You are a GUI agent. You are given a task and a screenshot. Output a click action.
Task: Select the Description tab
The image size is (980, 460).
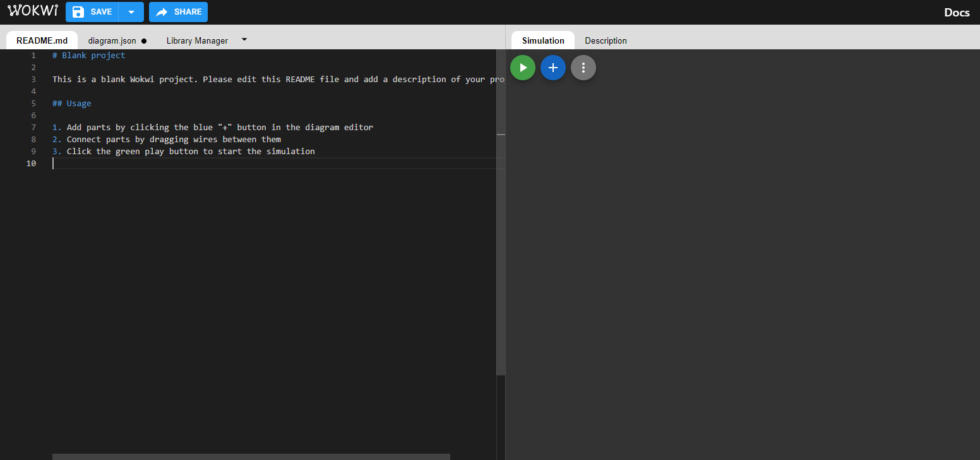point(606,40)
